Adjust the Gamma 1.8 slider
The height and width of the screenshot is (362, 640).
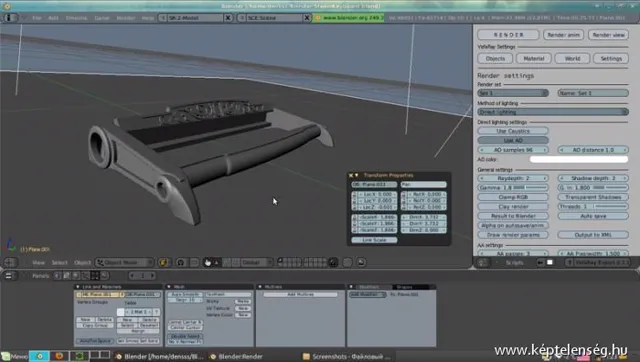pos(513,188)
